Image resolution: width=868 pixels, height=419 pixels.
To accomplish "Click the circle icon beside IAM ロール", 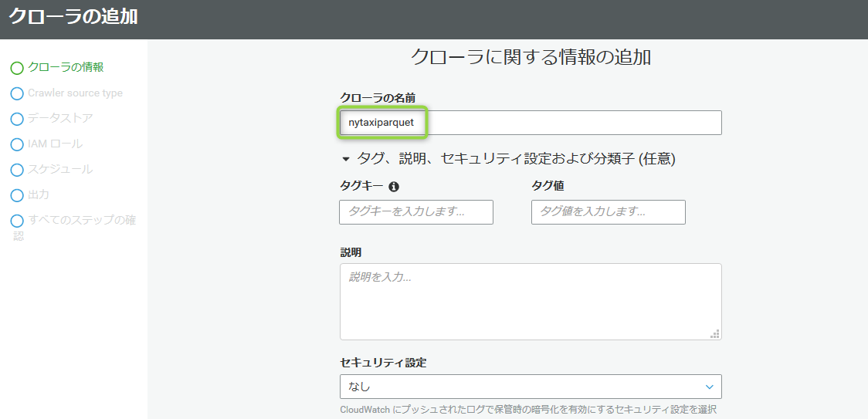I will (17, 144).
